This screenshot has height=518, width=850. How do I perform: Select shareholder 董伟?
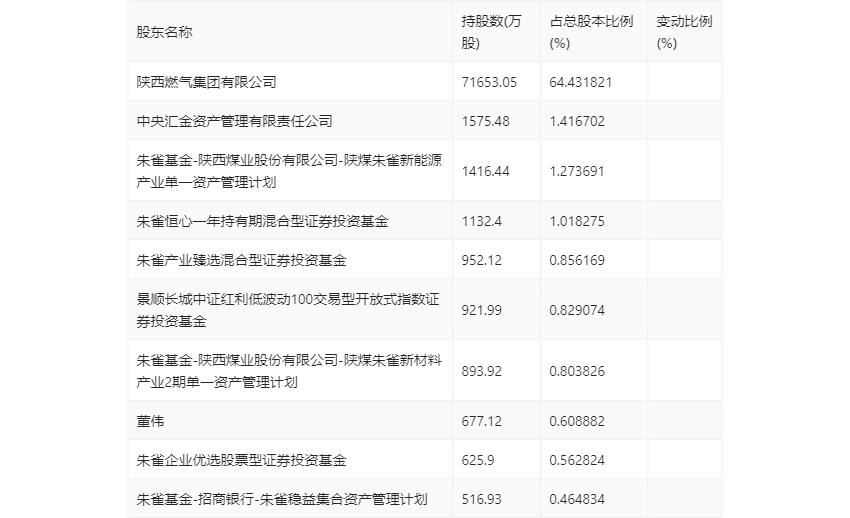150,421
